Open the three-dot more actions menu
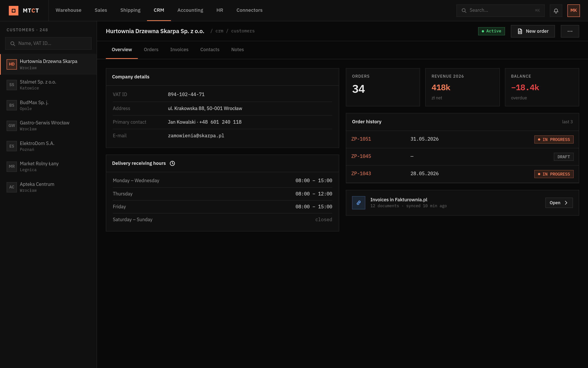The height and width of the screenshot is (368, 588). tap(570, 31)
